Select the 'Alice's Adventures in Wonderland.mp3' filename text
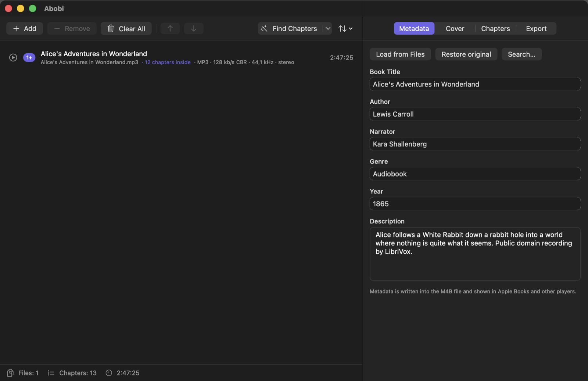 [x=89, y=63]
